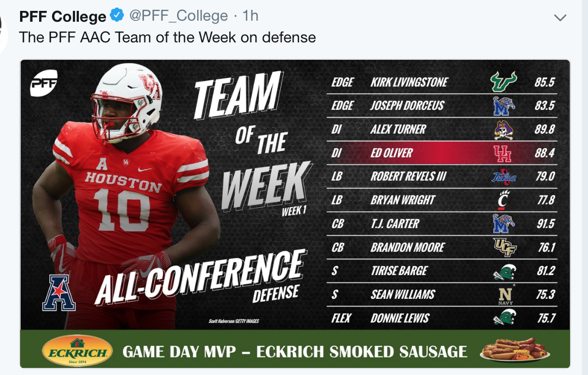588x375 pixels.
Task: Click the East Carolina Pirates logo
Action: [x=503, y=130]
